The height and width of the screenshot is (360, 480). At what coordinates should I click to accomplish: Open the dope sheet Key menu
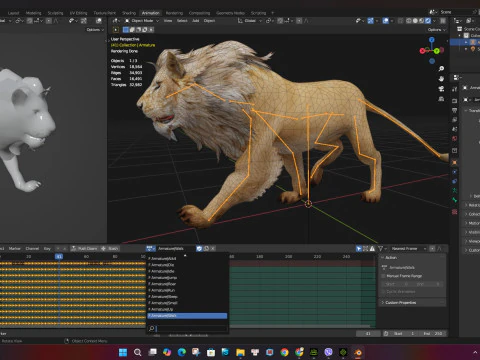click(x=47, y=249)
